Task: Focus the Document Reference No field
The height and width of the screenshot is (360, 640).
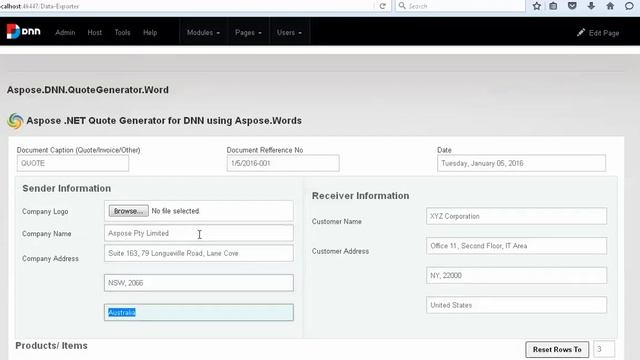Action: point(283,163)
